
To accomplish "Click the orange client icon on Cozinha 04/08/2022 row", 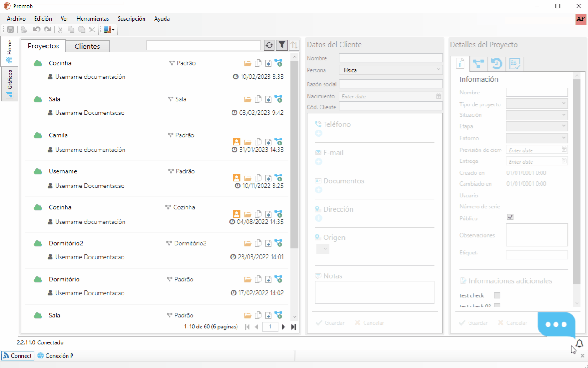I will click(x=237, y=214).
